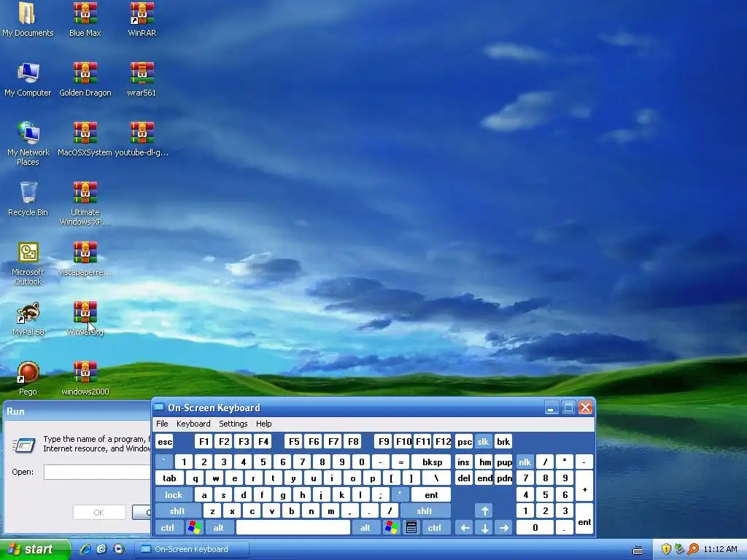Toggle the left shft key
Image resolution: width=747 pixels, height=560 pixels.
(177, 511)
